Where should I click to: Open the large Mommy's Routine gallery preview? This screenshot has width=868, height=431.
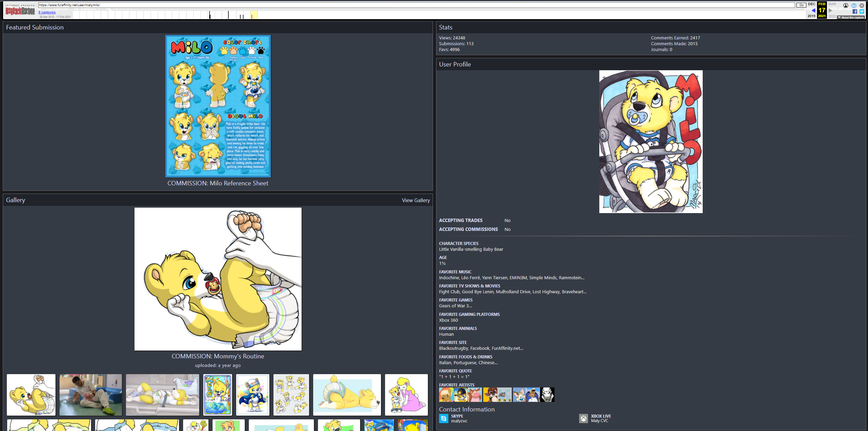[218, 279]
